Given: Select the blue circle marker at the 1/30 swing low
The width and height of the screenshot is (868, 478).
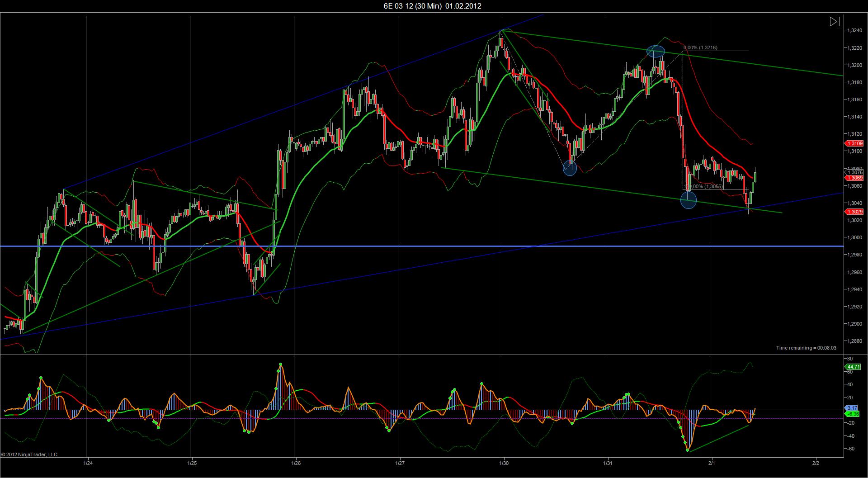Looking at the screenshot, I should pos(570,169).
